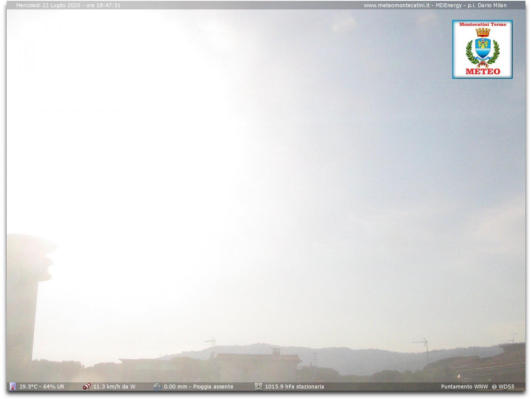
Task: Click the barometer pressure icon
Action: tap(258, 386)
